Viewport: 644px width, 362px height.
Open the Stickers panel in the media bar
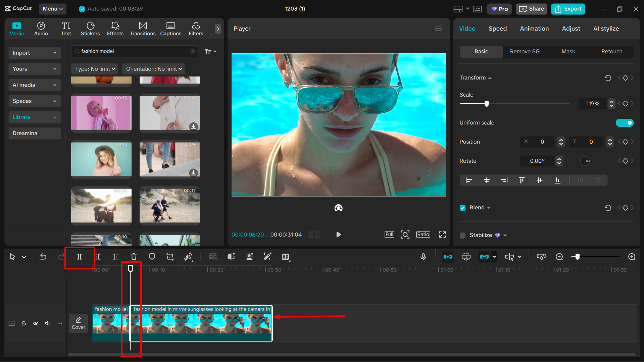click(x=90, y=29)
